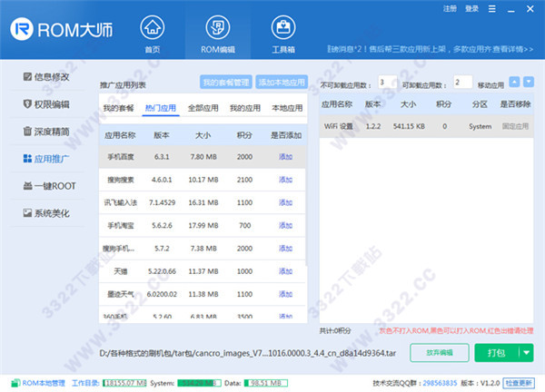The height and width of the screenshot is (392, 545).
Task: Click 添加 link for 手机百度
Action: pos(285,157)
